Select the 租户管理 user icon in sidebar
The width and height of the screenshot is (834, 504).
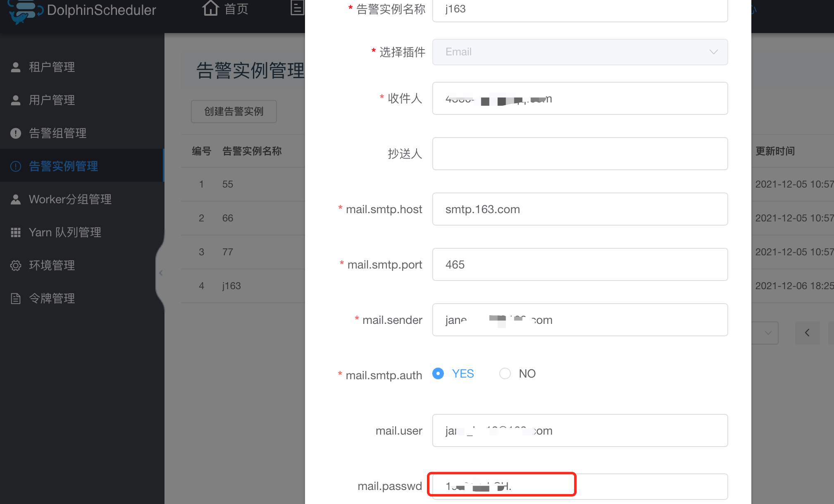click(16, 67)
